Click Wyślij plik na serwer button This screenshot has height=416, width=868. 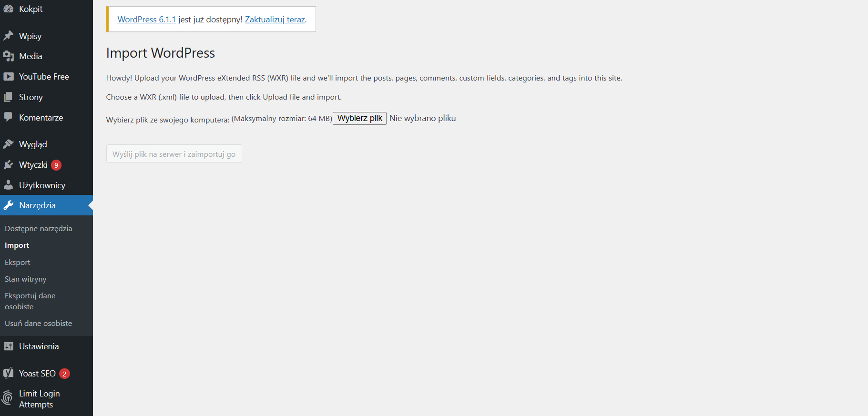[174, 154]
